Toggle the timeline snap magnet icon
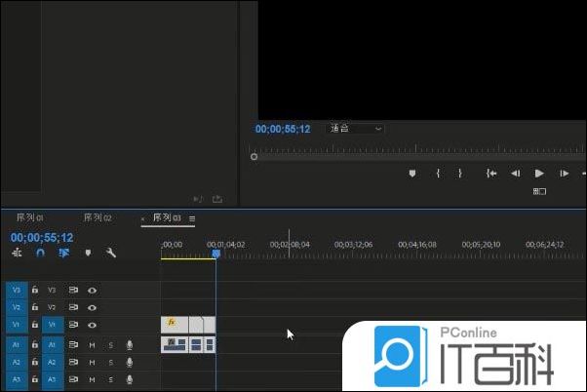 [x=40, y=254]
